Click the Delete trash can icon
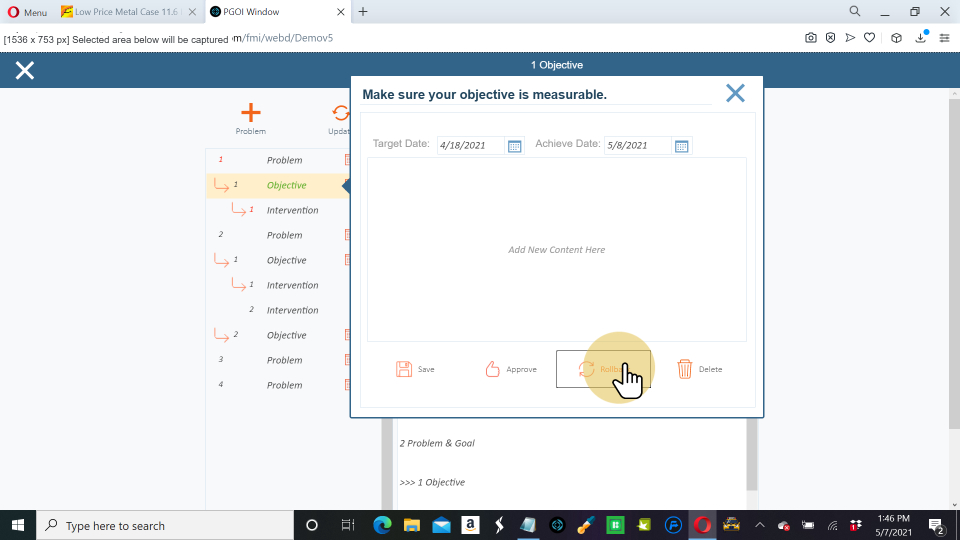960x540 pixels. 685,369
